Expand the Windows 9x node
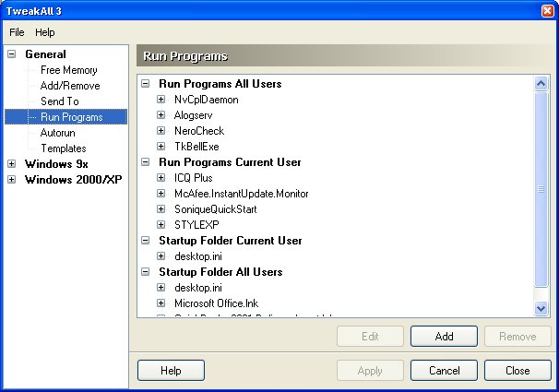The image size is (559, 392). [12, 164]
